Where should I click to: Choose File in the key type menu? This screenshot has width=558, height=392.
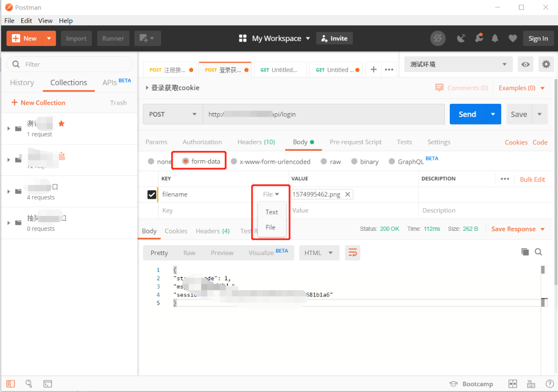pyautogui.click(x=270, y=227)
